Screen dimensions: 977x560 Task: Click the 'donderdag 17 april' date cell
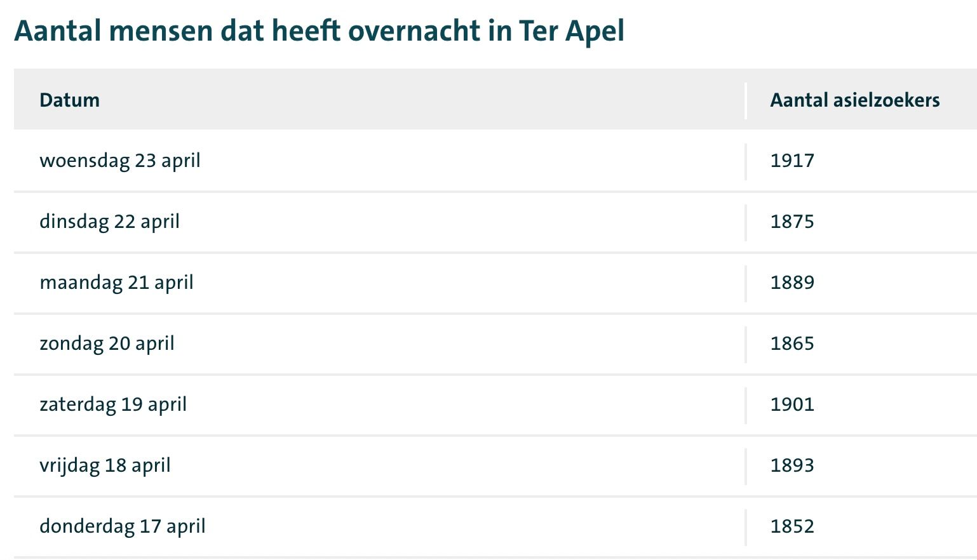point(123,526)
